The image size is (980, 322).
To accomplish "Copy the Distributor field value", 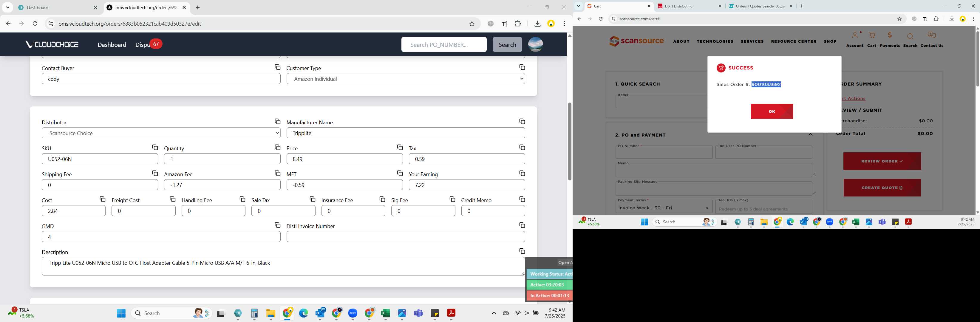I will (277, 122).
